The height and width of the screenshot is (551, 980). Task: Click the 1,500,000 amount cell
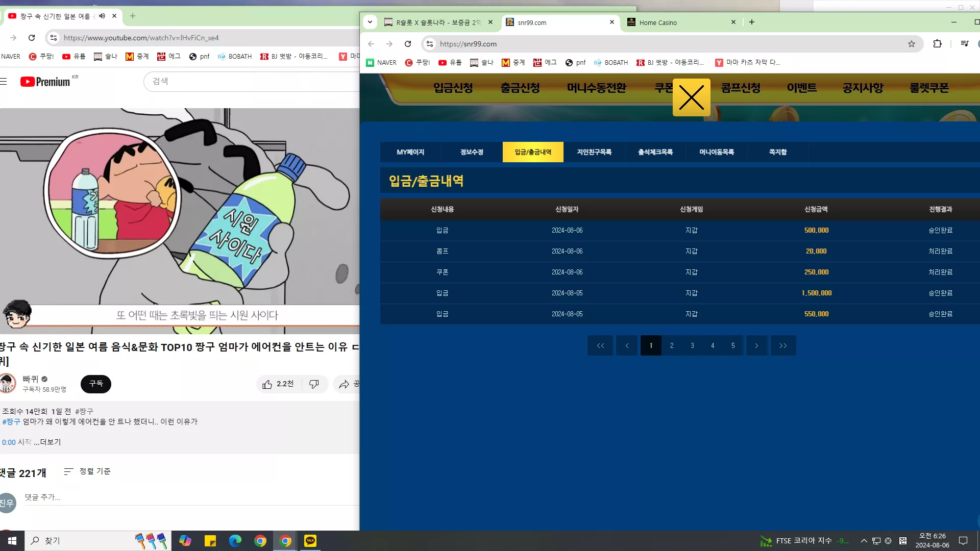click(x=817, y=293)
